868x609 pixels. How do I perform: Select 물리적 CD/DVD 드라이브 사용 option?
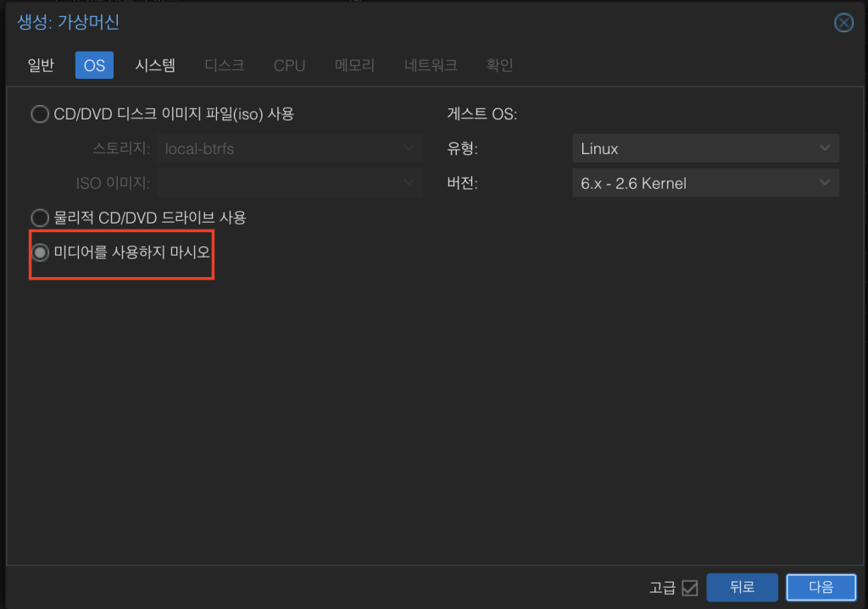coord(40,218)
